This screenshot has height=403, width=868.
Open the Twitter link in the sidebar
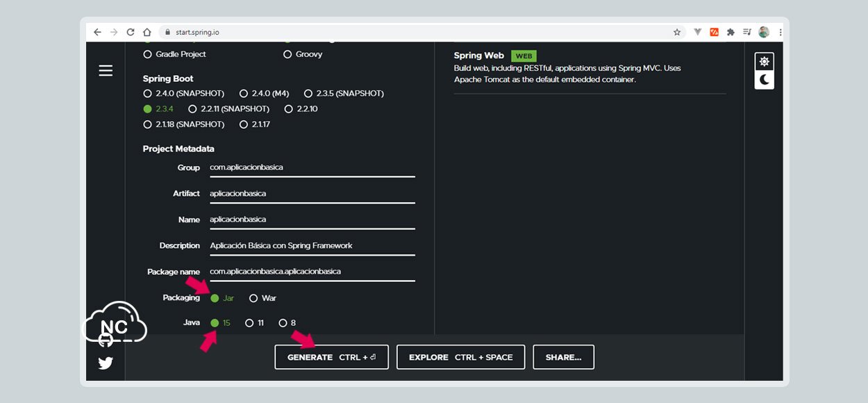pyautogui.click(x=106, y=363)
